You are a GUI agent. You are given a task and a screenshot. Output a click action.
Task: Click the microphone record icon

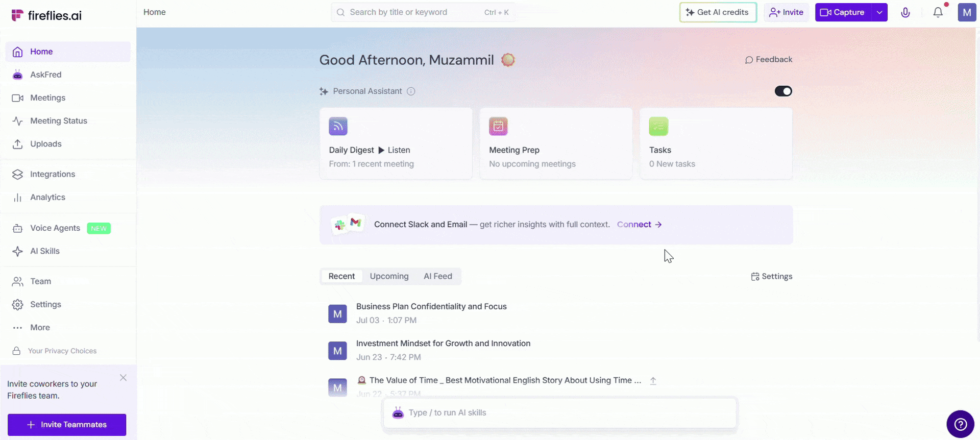(905, 12)
